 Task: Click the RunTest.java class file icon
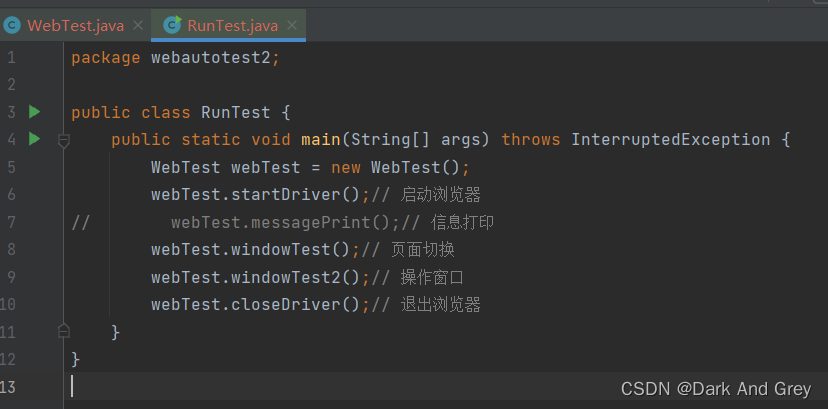(172, 25)
